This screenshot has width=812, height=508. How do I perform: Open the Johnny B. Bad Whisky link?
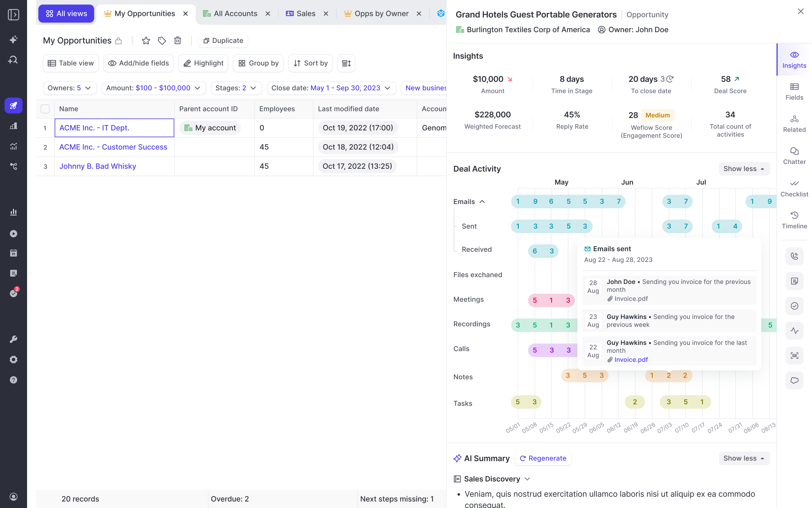98,166
